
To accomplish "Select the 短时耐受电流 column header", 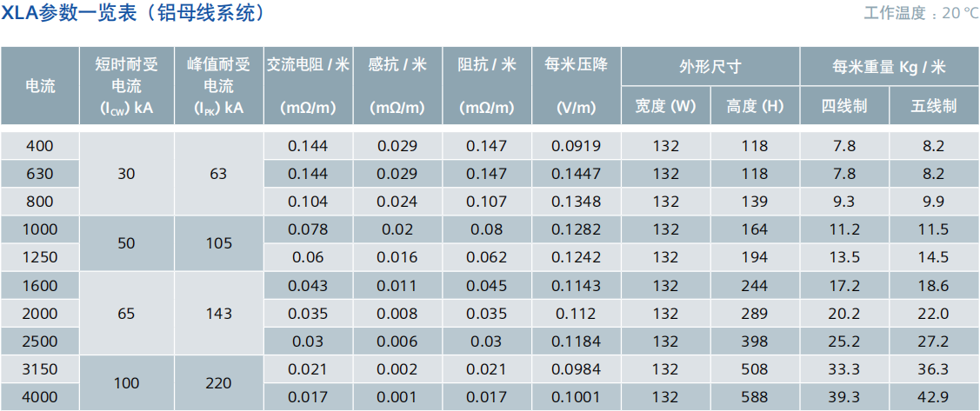I will coord(126,86).
